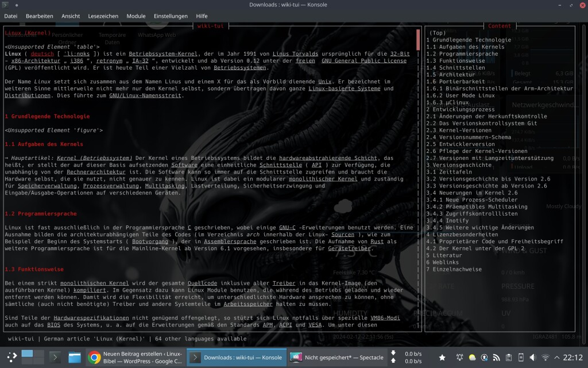588x368 pixels.
Task: Select '1.6 Portierbarkeit' in Content list
Action: pyautogui.click(x=455, y=82)
